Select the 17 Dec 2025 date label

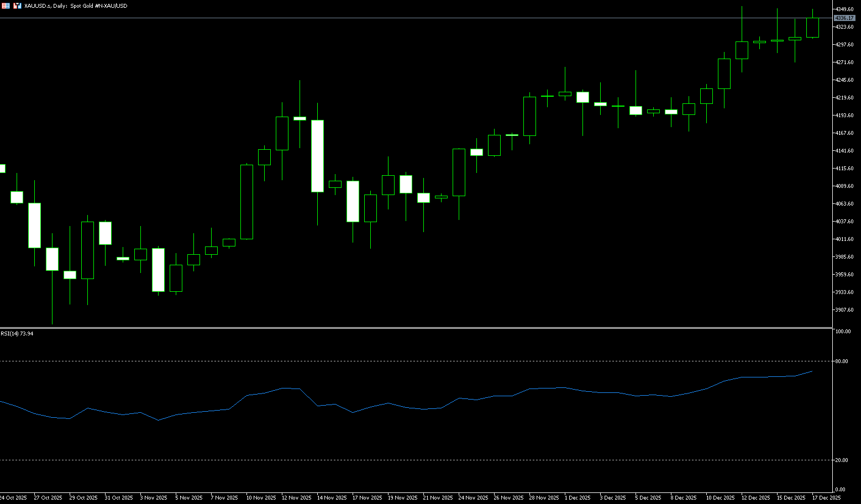(x=826, y=498)
